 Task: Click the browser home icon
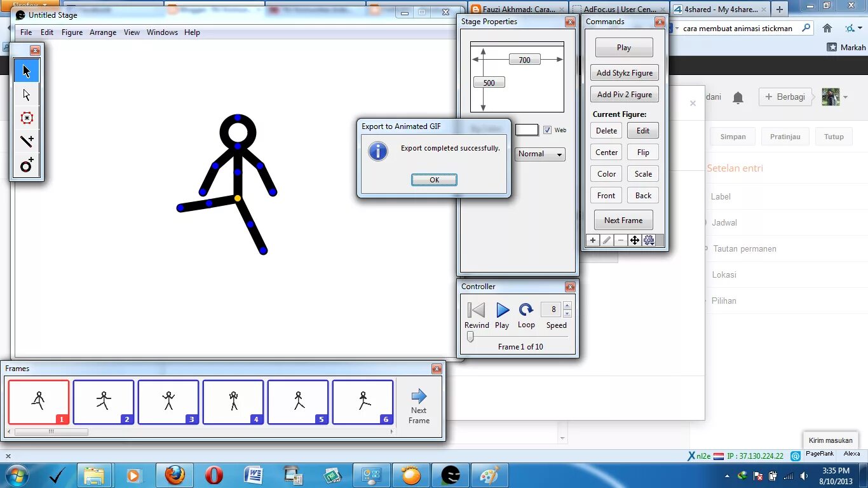[827, 28]
